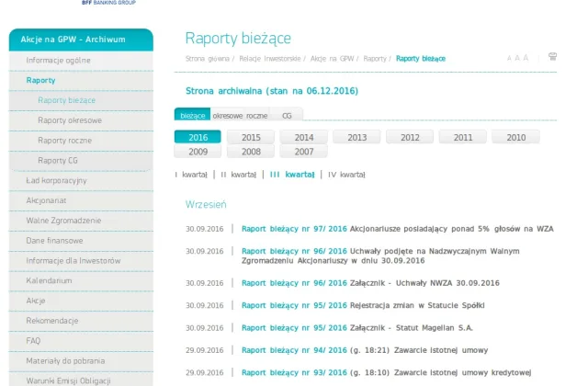The image size is (588, 386).
Task: Select the year 2007 button
Action: coord(304,152)
